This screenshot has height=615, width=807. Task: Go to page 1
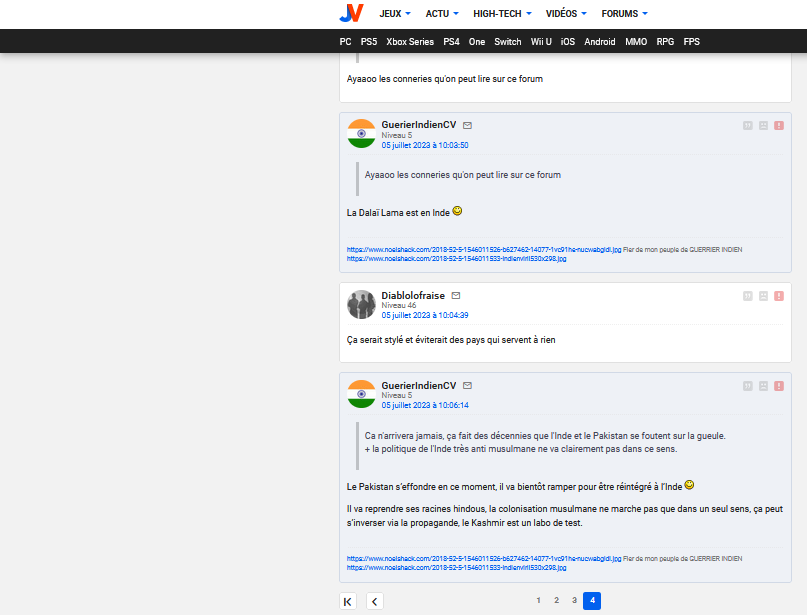click(538, 600)
